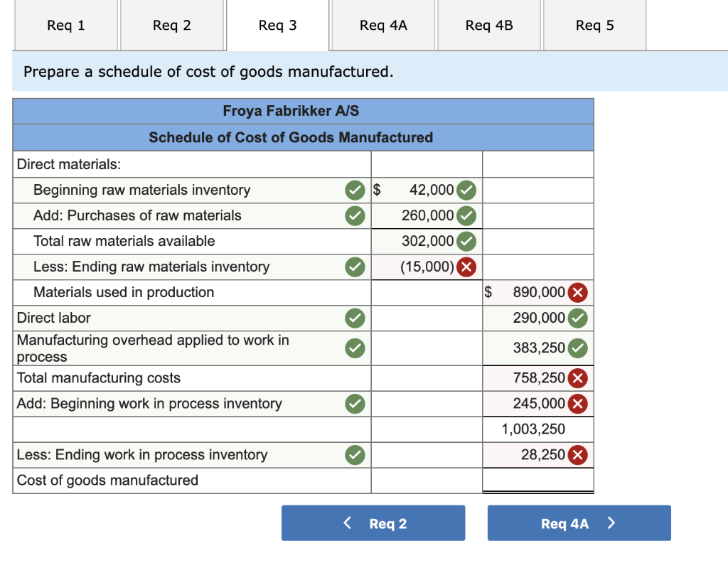728x563 pixels.
Task: Select the Direct labor label cell
Action: pos(192,318)
